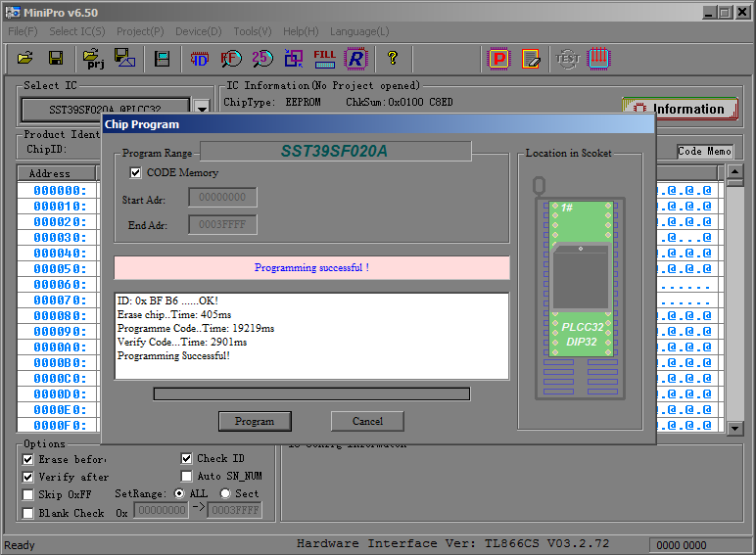Click the MiniPro title bar application icon
Screen dimensions: 756x555
12,12
